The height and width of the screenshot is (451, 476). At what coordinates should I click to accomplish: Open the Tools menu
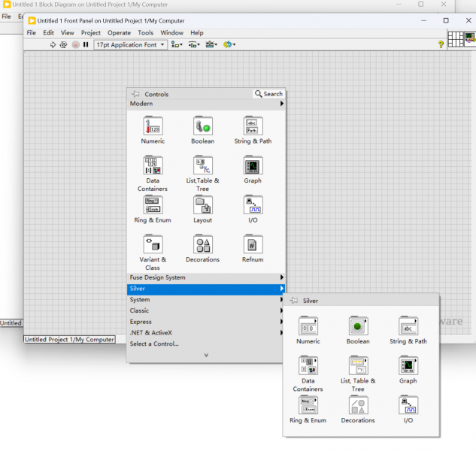pos(145,33)
